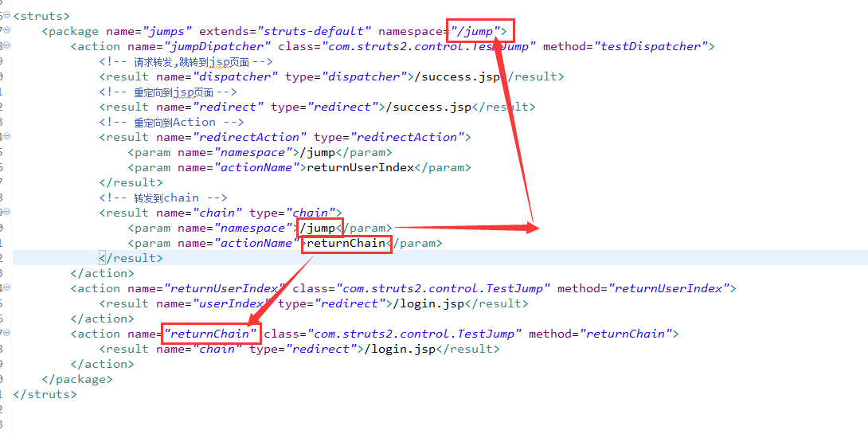Viewport: 868px width, 434px height.
Task: Click /jump in the chain namespace param
Action: click(318, 228)
